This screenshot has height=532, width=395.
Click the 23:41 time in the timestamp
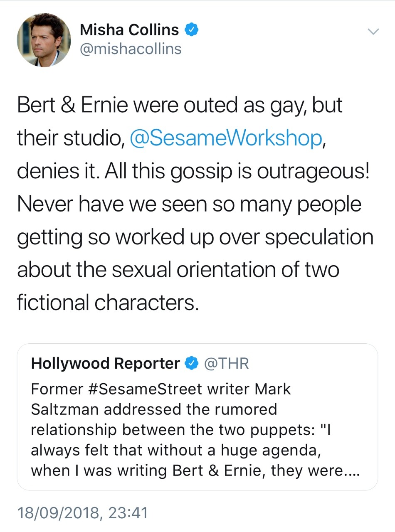click(128, 512)
